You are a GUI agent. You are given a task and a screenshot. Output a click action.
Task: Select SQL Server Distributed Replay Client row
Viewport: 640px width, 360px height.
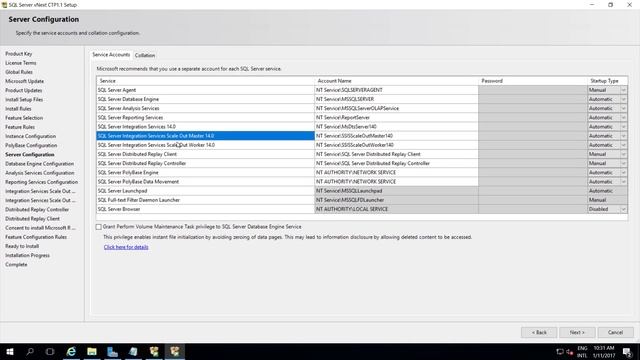(205, 154)
